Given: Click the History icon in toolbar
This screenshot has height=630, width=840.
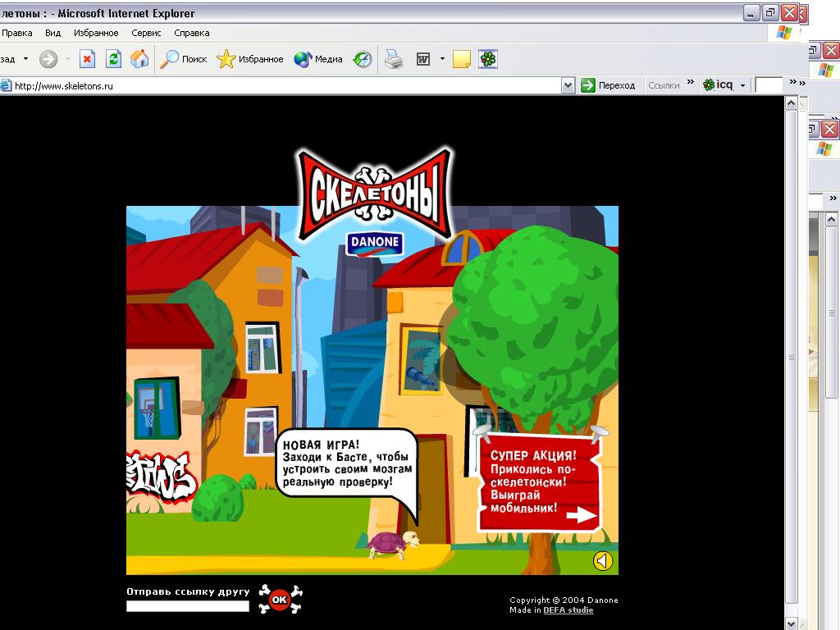Looking at the screenshot, I should click(363, 59).
